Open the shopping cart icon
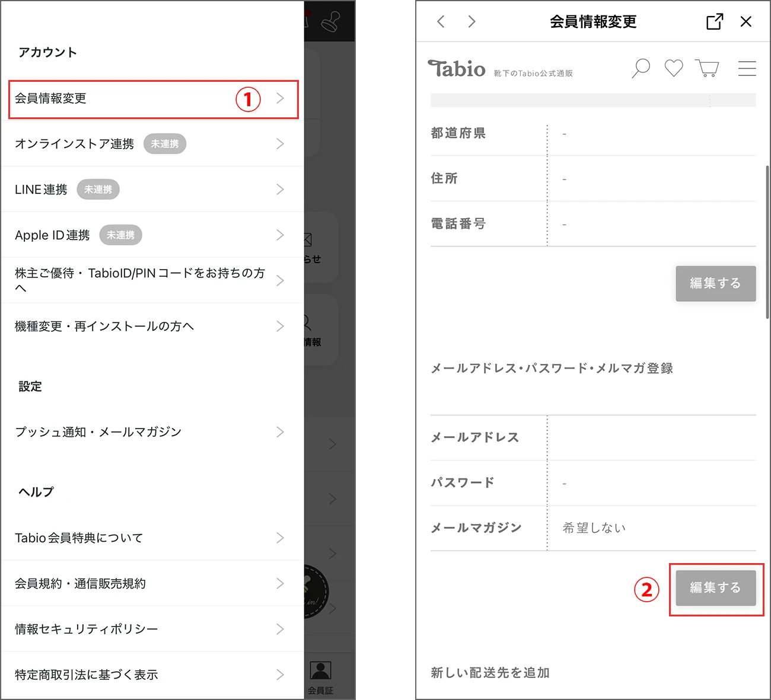This screenshot has width=771, height=700. tap(706, 68)
